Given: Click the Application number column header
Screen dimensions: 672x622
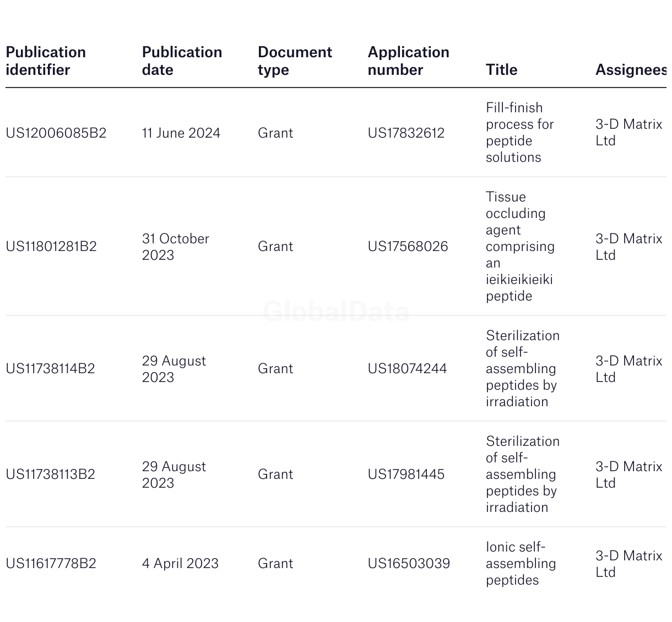Looking at the screenshot, I should 408,61.
